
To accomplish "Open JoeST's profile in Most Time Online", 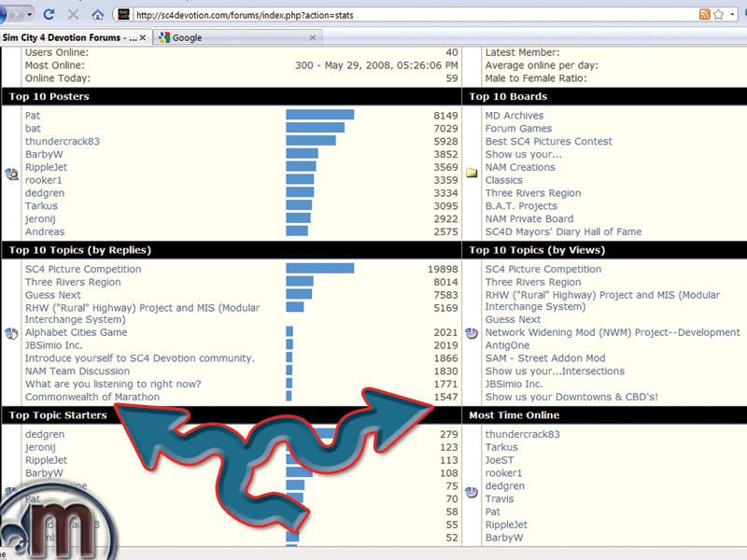I will click(x=500, y=460).
